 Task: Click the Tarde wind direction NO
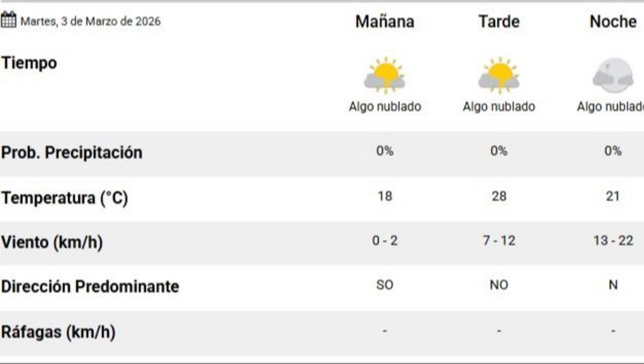(499, 285)
